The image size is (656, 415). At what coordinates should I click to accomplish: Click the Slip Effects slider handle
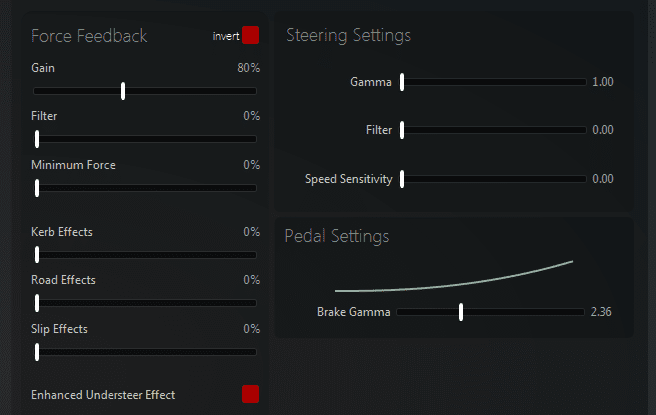(x=37, y=352)
